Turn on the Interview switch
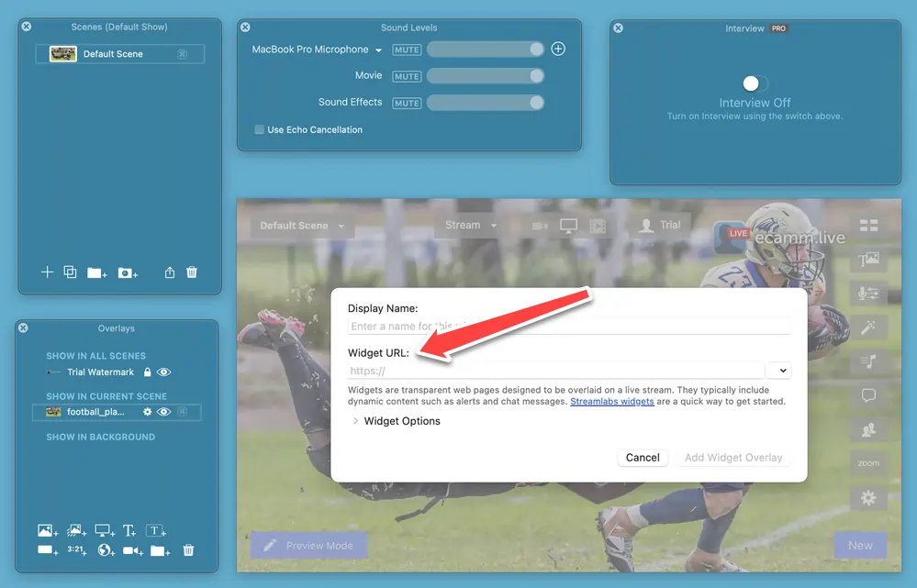The image size is (917, 588). click(755, 82)
